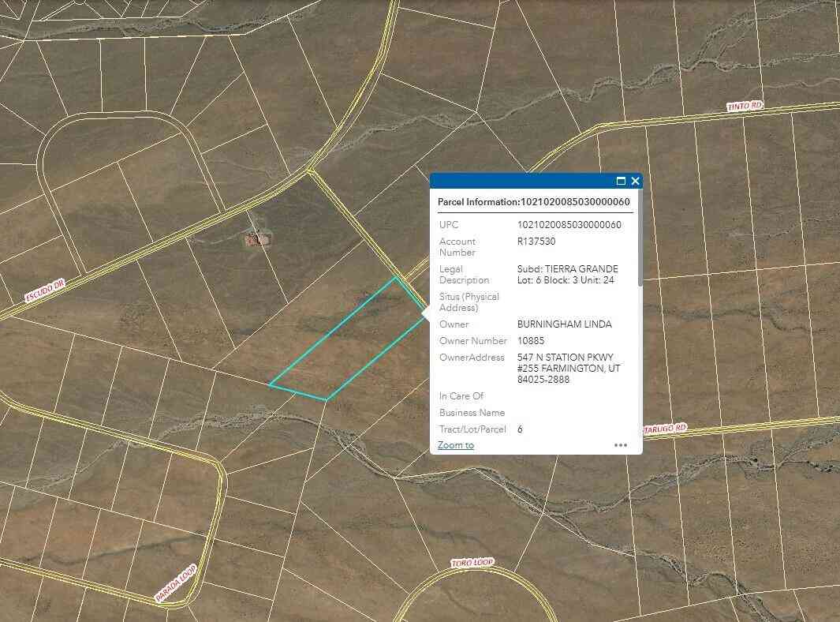This screenshot has height=622, width=840.
Task: Open the popup's three-dots more options menu
Action: coord(621,445)
